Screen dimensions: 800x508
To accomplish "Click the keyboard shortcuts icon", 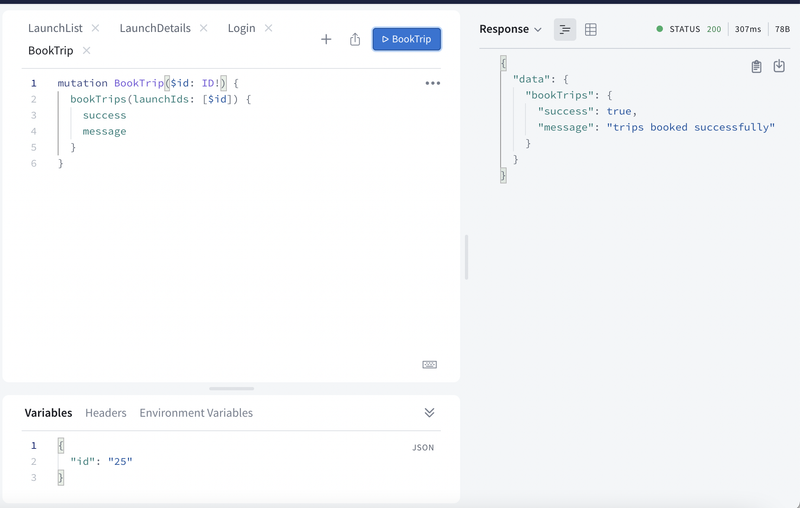I will point(430,365).
